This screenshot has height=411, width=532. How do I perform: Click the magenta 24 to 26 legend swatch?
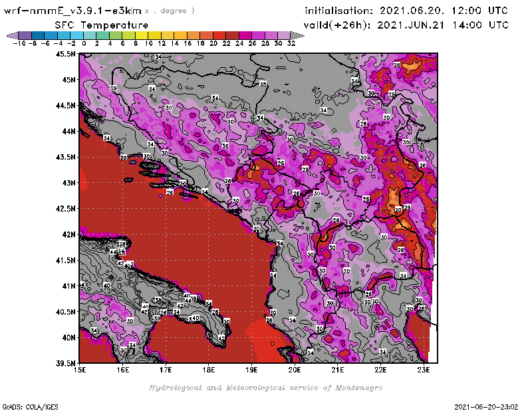pos(245,35)
